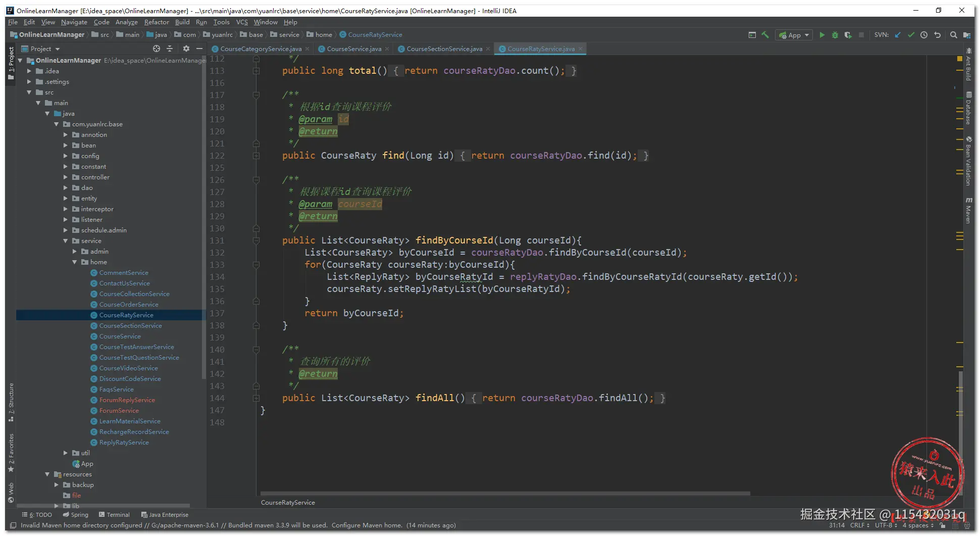Expand the util package
The image size is (980, 536).
point(66,453)
